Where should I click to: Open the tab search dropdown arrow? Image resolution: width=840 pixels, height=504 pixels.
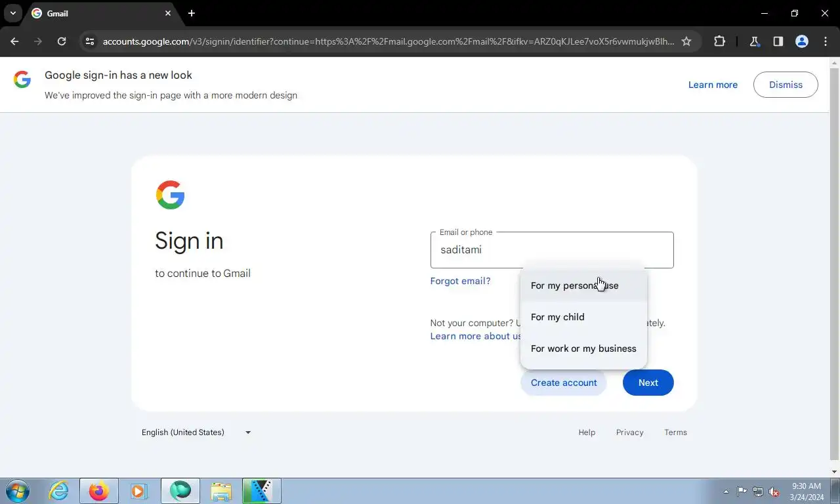click(12, 13)
